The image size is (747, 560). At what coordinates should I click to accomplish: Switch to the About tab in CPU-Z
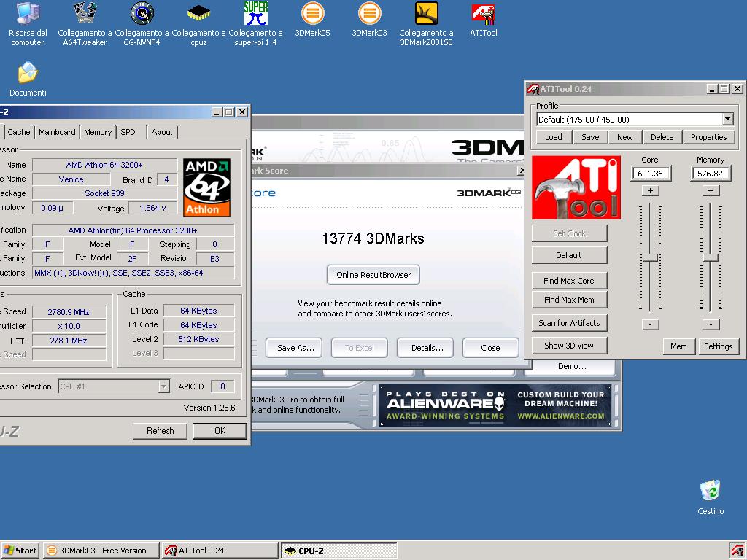162,132
